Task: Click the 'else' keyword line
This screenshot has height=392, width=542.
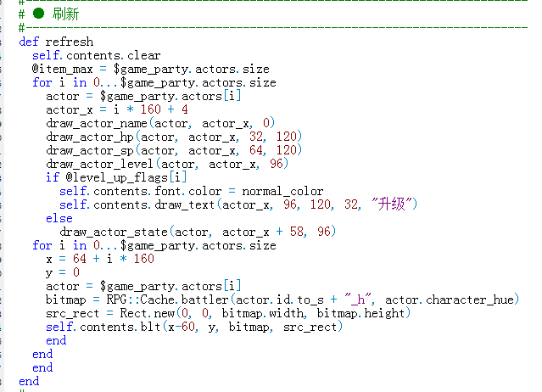Action: coord(59,218)
